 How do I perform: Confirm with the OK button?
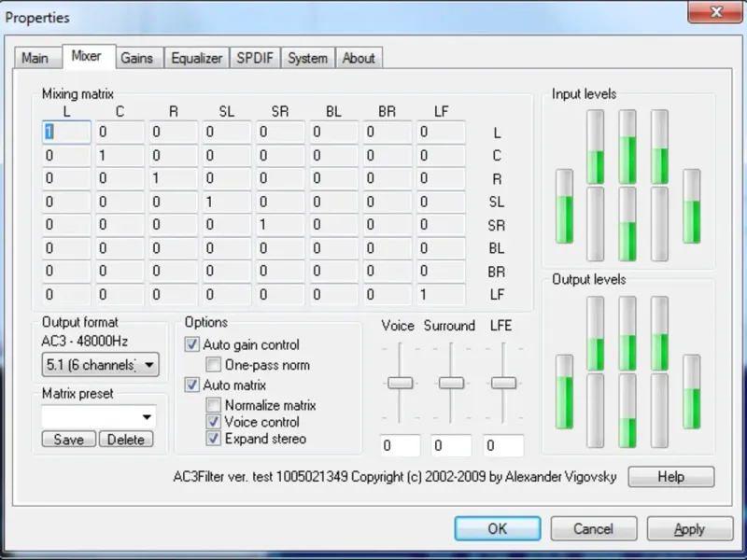click(x=498, y=528)
